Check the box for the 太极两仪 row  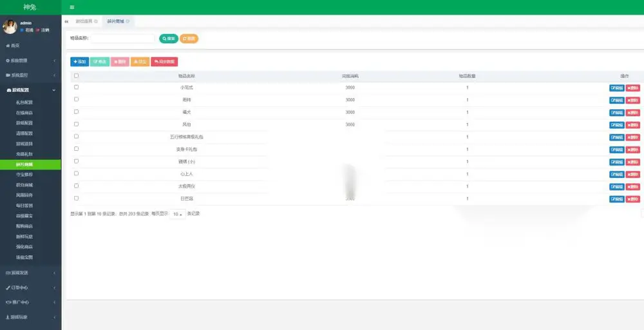click(77, 186)
